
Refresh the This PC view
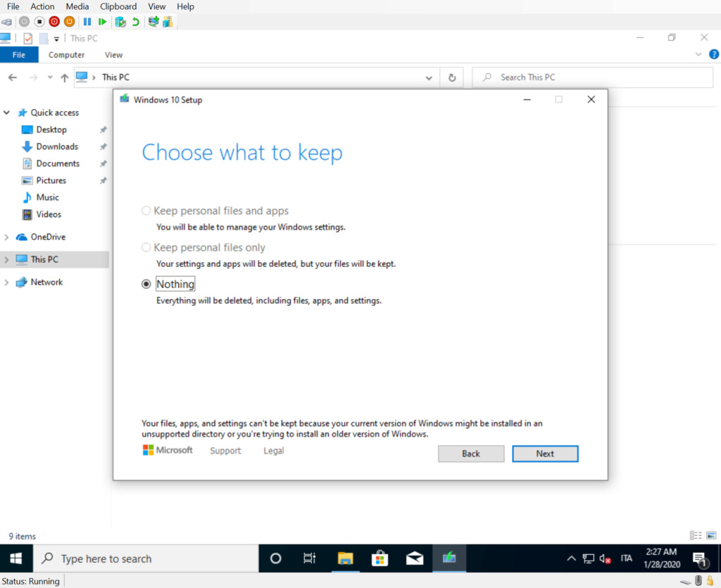[x=452, y=77]
